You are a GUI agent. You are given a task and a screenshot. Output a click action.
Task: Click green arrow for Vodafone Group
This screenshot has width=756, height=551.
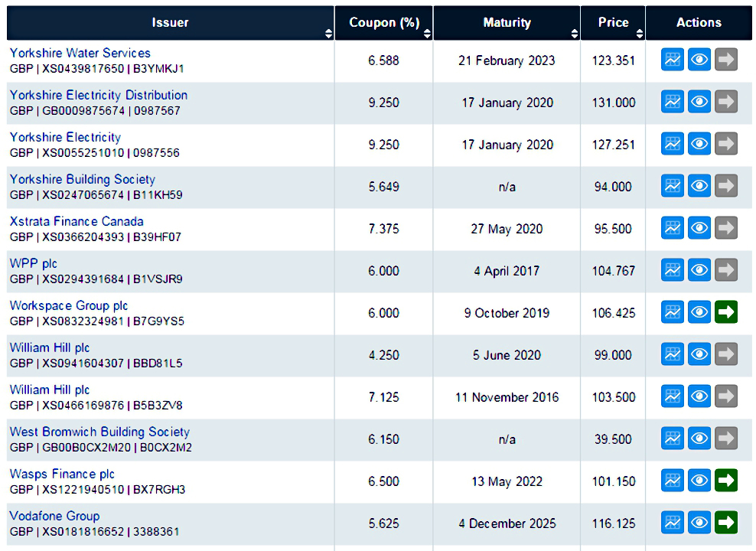726,523
